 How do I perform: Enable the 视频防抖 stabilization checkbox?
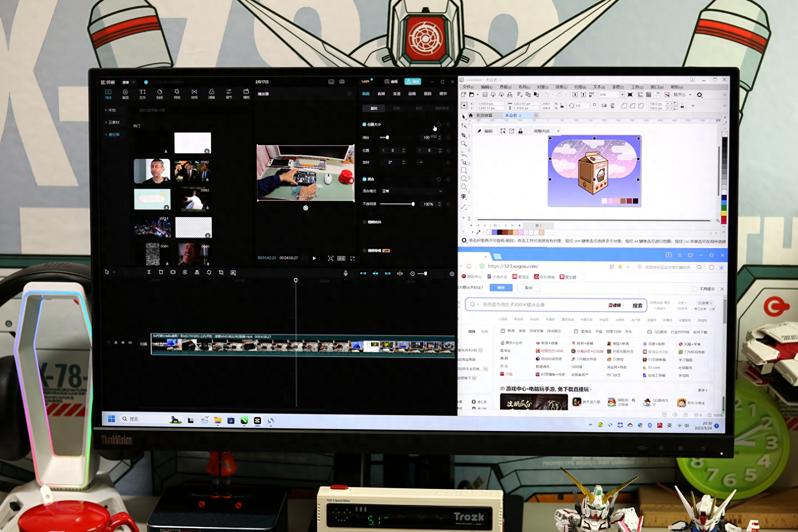pyautogui.click(x=365, y=222)
